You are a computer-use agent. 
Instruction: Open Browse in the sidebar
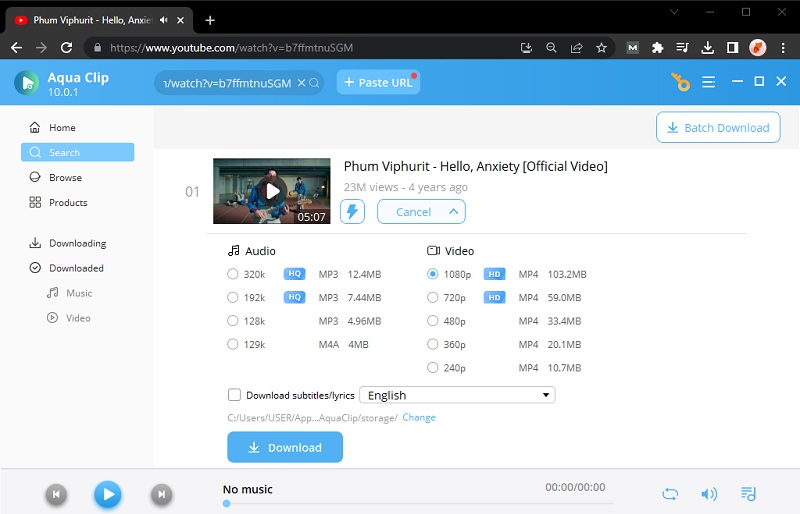(78, 177)
